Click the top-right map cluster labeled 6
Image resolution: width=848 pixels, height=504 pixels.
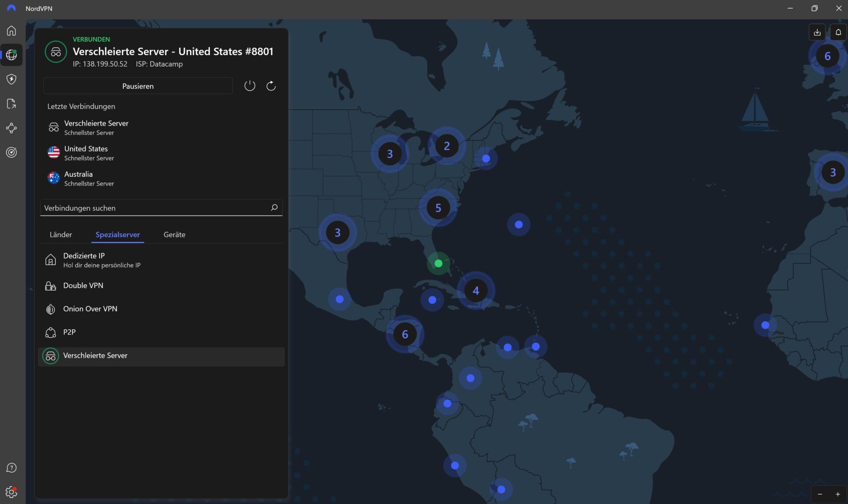pos(827,56)
